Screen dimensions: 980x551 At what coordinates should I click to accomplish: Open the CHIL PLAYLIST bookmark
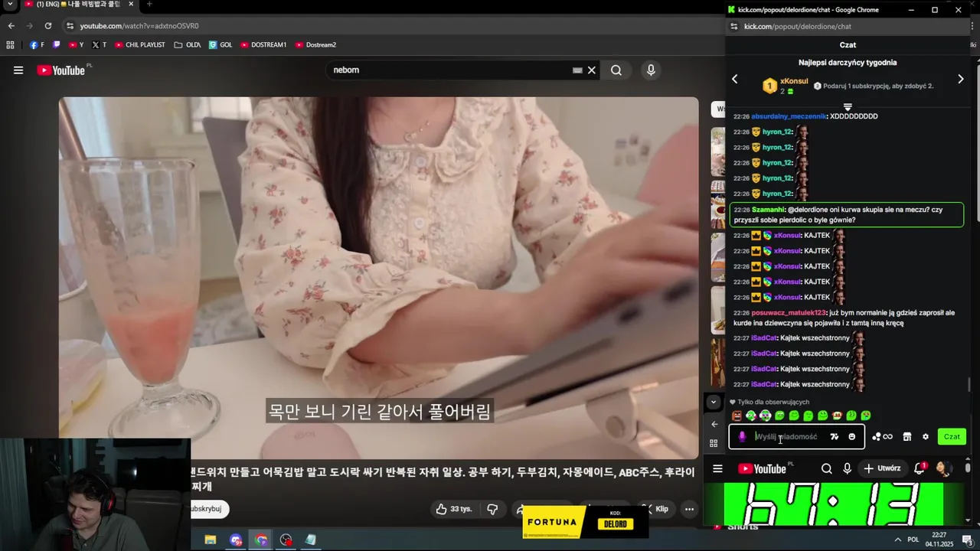[140, 45]
